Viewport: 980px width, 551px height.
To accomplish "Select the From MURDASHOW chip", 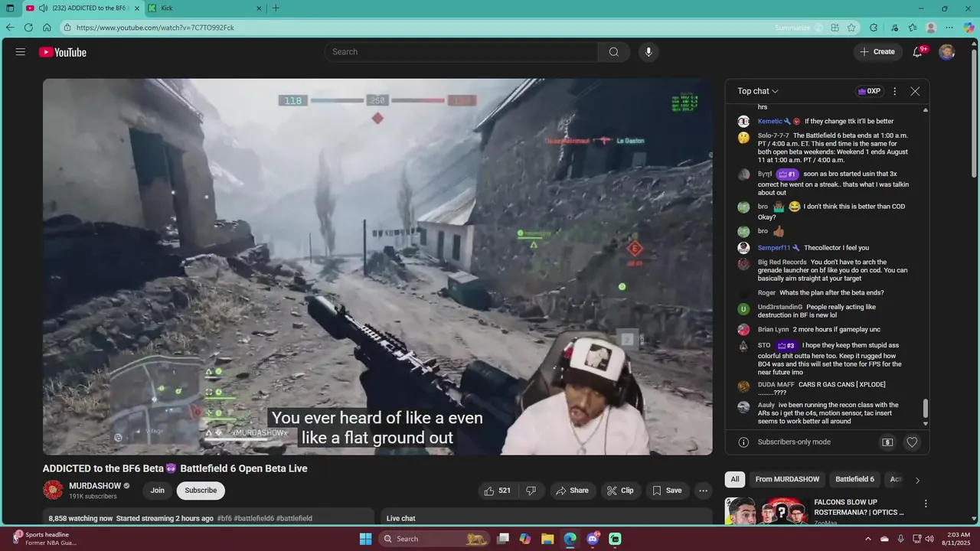I will (787, 479).
